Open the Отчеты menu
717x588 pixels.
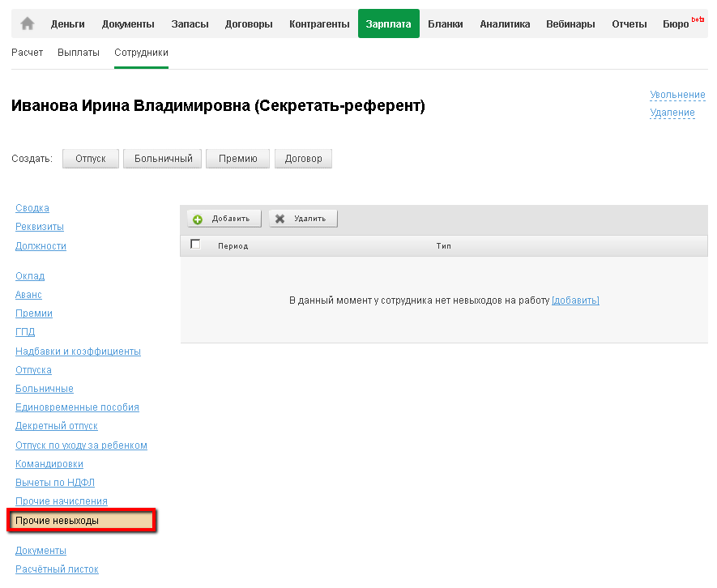point(630,23)
